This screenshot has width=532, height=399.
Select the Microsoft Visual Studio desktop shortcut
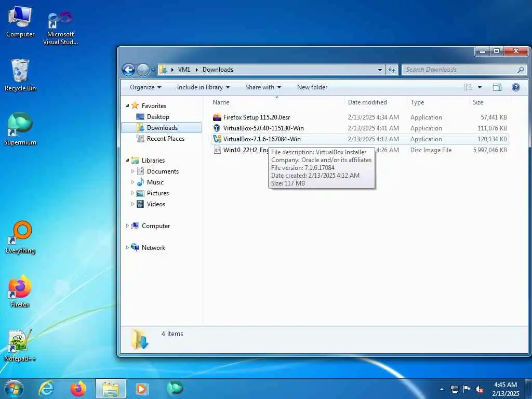(x=60, y=28)
